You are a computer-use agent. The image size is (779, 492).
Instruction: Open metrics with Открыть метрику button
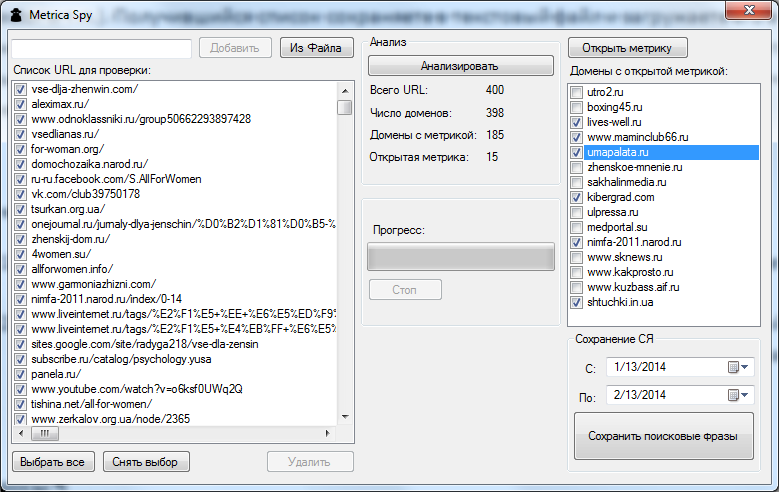pyautogui.click(x=627, y=48)
